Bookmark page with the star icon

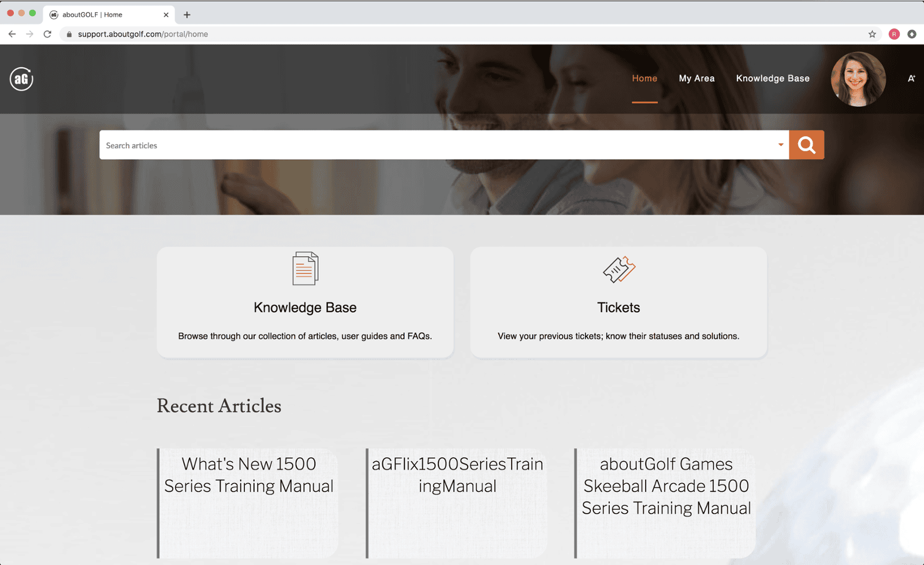pyautogui.click(x=872, y=34)
